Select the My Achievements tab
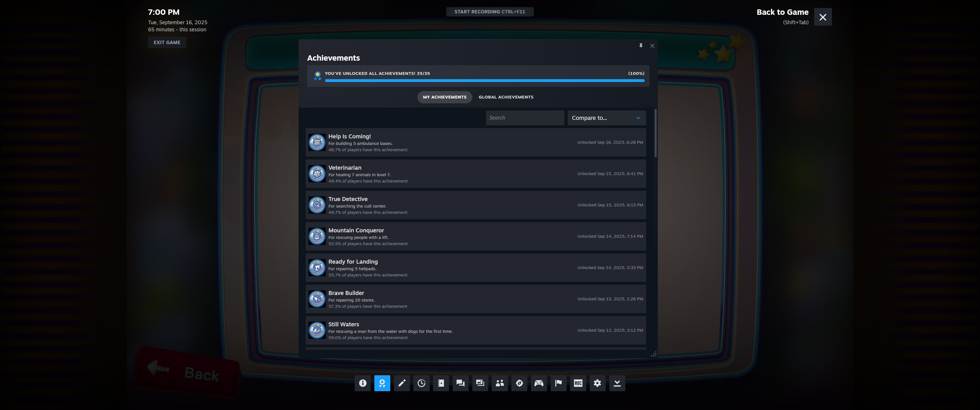The height and width of the screenshot is (410, 980). tap(444, 97)
